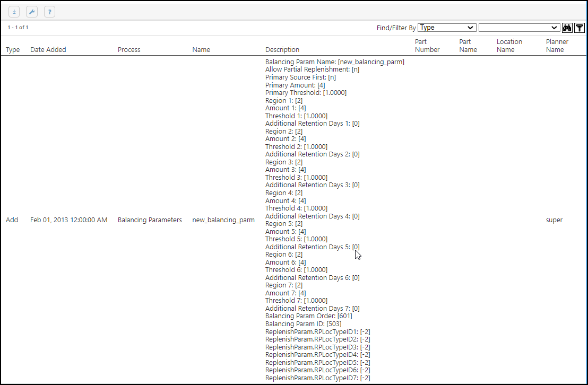This screenshot has width=588, height=385.
Task: Click the Process column header
Action: 129,50
